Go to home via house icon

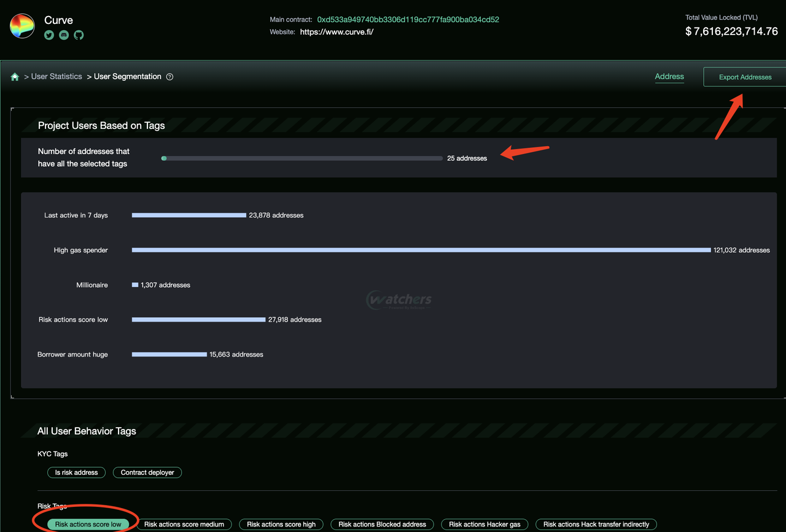pyautogui.click(x=15, y=77)
